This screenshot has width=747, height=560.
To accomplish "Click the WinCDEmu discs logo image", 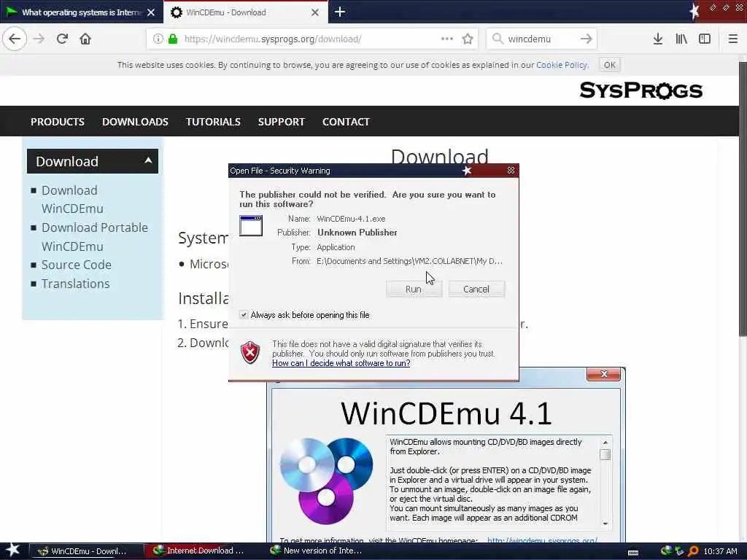I will tap(326, 480).
